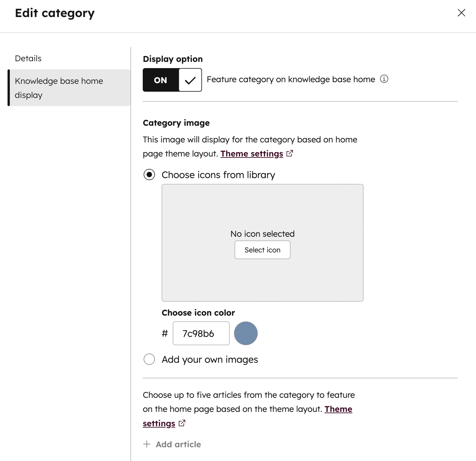This screenshot has height=461, width=476.
Task: Click the black ON segment of the switch
Action: point(160,80)
